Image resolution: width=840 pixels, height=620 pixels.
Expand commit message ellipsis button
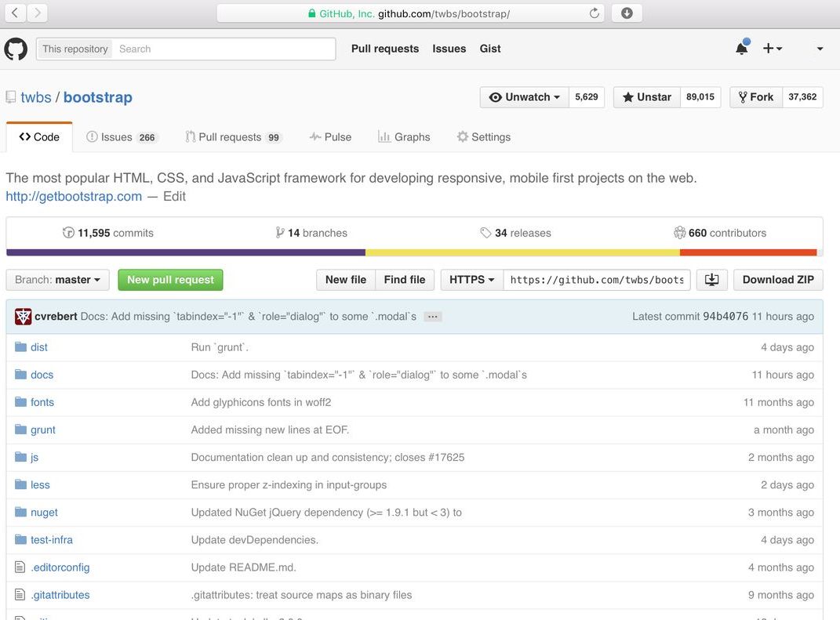432,317
